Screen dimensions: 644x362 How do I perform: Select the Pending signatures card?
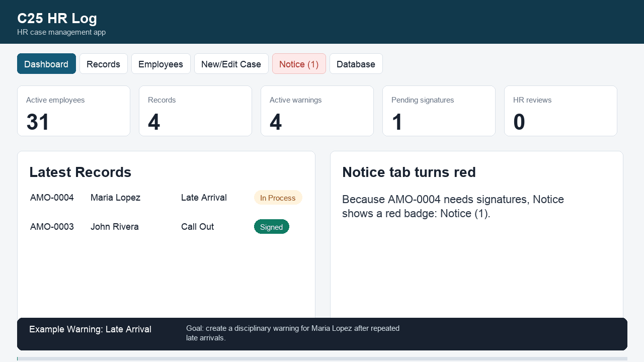click(x=439, y=111)
